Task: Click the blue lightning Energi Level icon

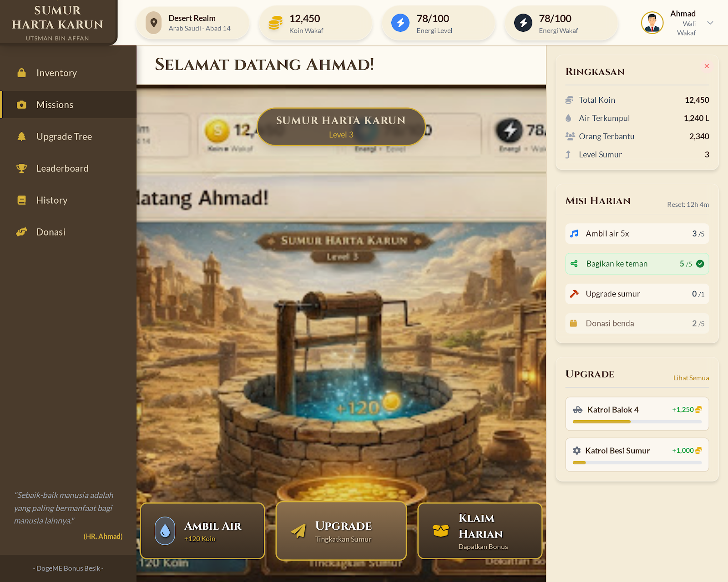Action: click(x=400, y=23)
